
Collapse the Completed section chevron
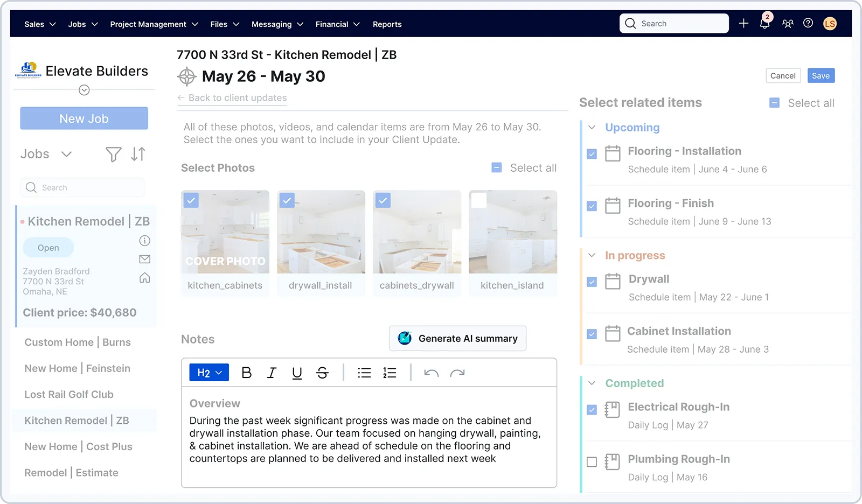click(592, 383)
